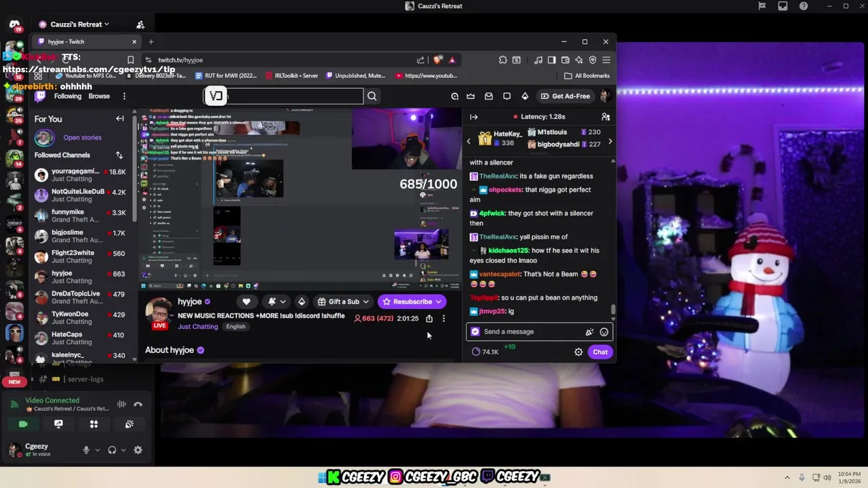This screenshot has width=868, height=488.
Task: Collapse the For You sidebar
Action: tap(120, 119)
